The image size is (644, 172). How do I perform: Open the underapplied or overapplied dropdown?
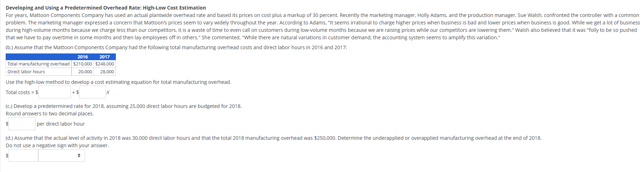(62, 155)
